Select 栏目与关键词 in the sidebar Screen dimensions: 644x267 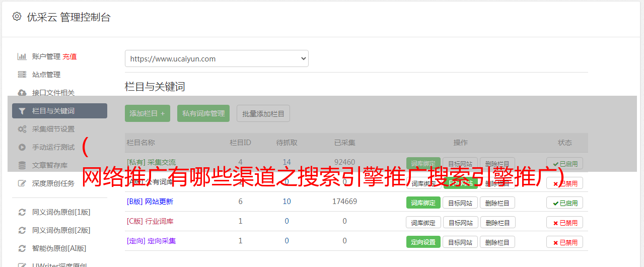pyautogui.click(x=59, y=111)
